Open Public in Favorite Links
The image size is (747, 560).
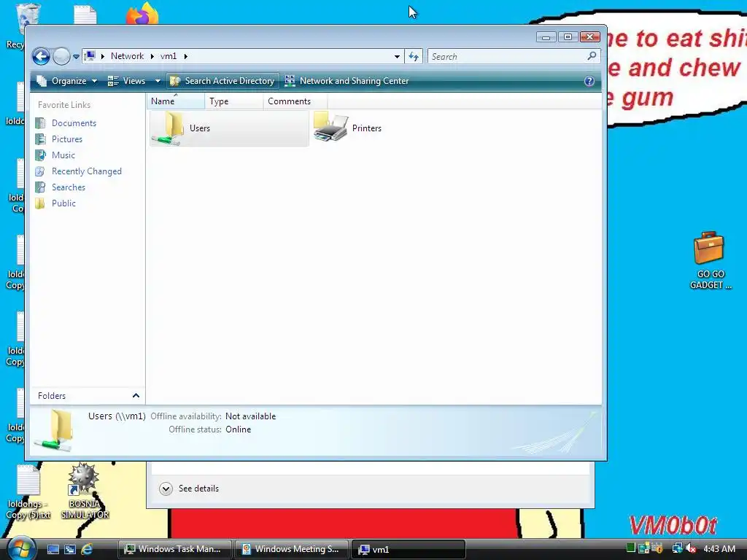(x=63, y=203)
